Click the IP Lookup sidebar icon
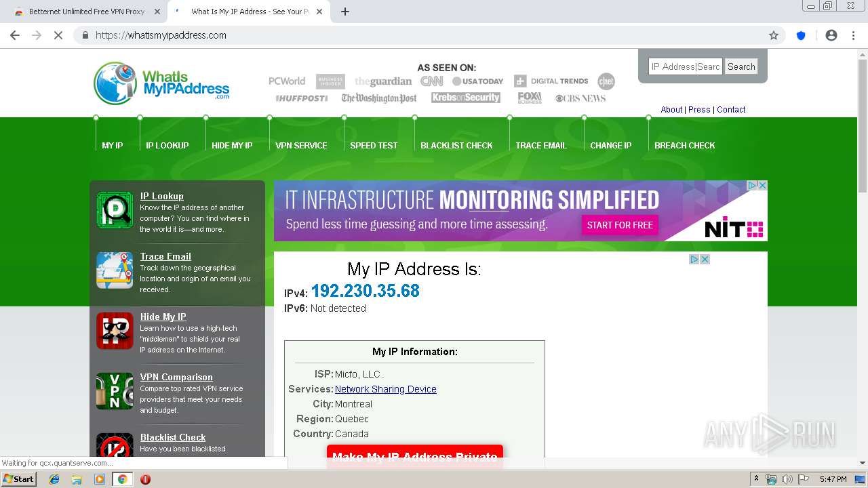 (115, 210)
